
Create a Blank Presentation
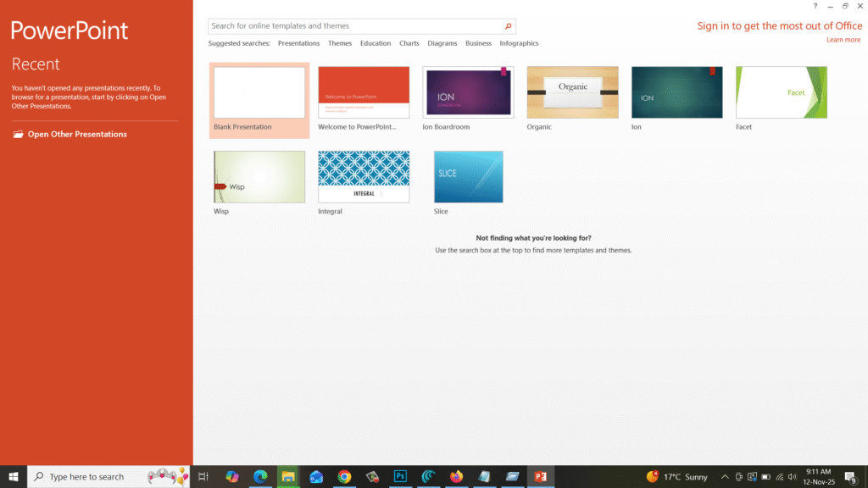coord(259,91)
